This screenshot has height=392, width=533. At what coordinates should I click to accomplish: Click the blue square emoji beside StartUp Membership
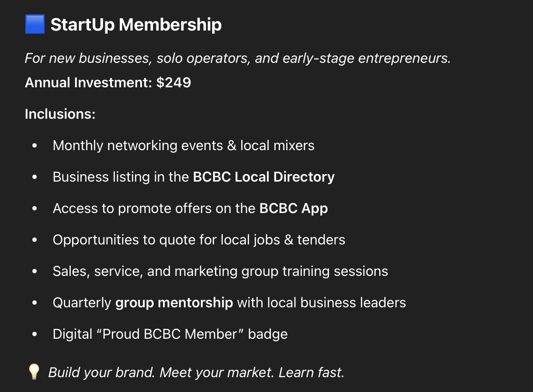[x=35, y=24]
